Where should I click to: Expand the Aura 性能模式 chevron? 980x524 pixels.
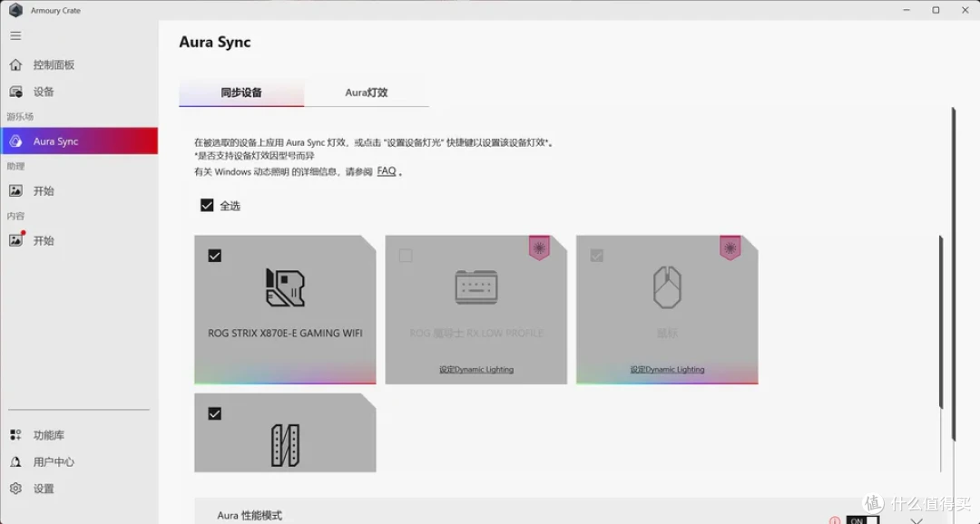click(x=916, y=520)
